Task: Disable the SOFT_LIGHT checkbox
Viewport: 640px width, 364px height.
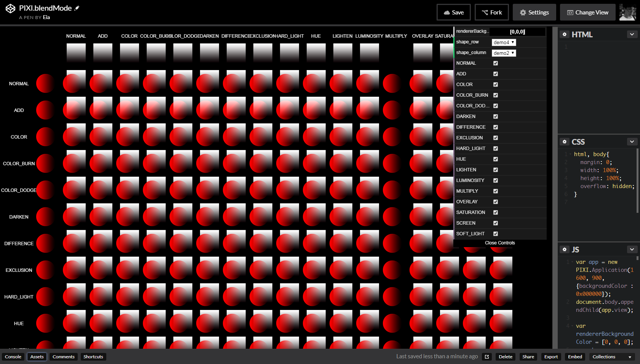Action: (496, 234)
